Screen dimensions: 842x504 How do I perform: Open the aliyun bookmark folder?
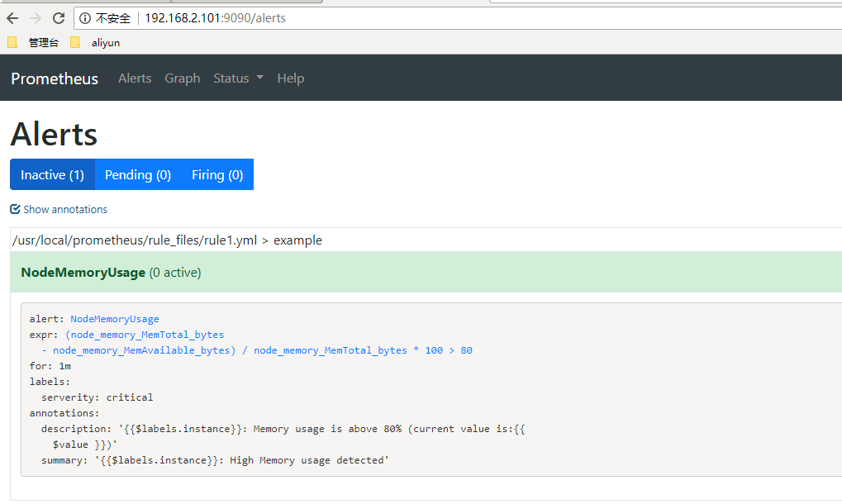pos(97,42)
